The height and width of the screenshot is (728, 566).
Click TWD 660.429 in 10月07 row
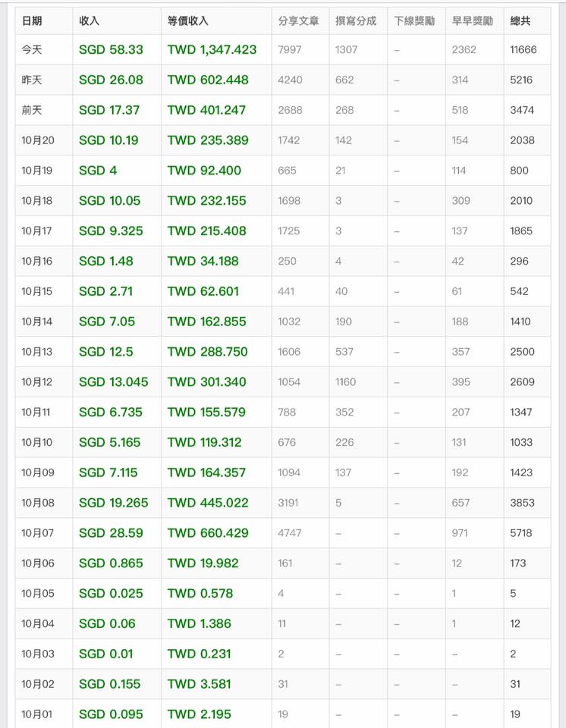208,533
